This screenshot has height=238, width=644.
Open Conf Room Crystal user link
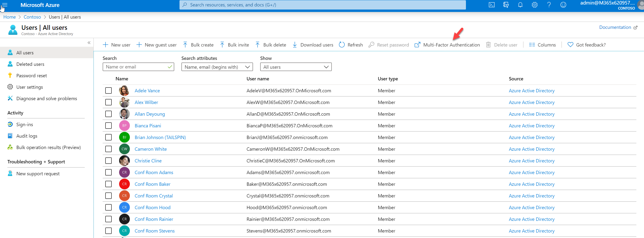click(154, 196)
